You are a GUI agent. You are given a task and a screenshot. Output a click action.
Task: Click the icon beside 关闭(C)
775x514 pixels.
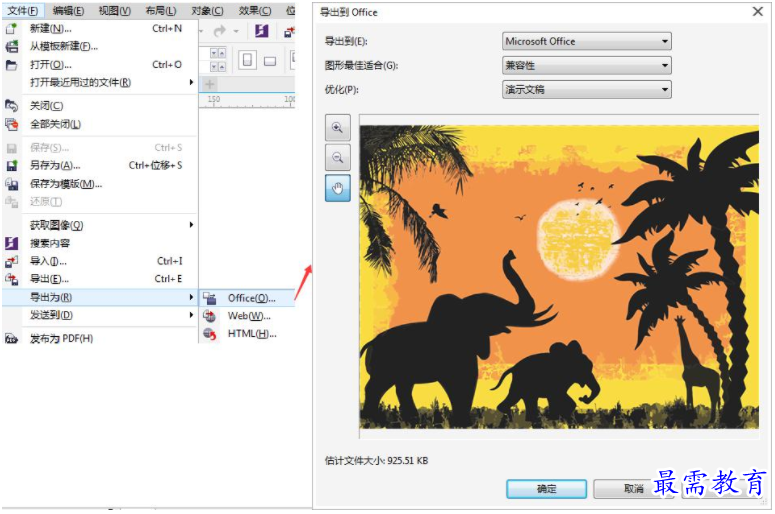tap(11, 106)
